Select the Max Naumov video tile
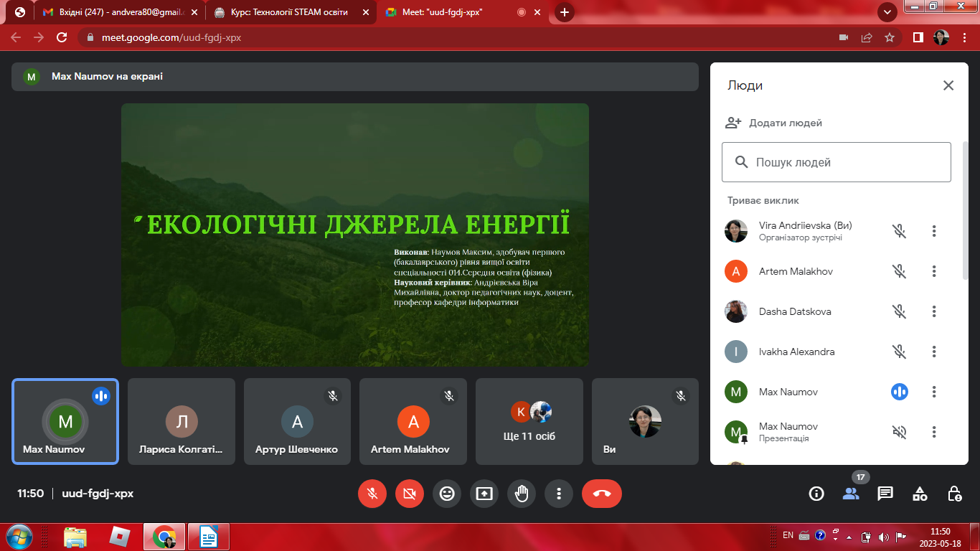Image resolution: width=980 pixels, height=551 pixels. pos(65,421)
